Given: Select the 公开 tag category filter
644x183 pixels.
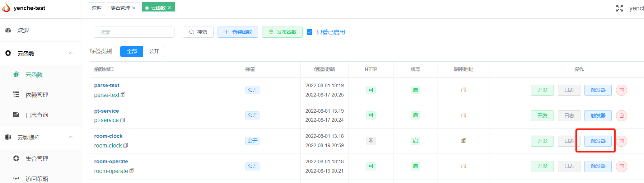Looking at the screenshot, I should [154, 51].
